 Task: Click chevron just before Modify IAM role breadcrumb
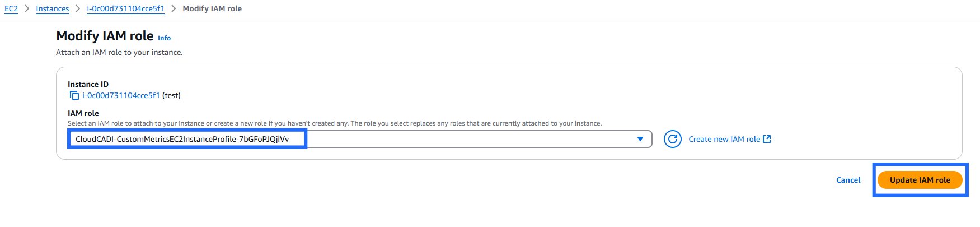[174, 9]
